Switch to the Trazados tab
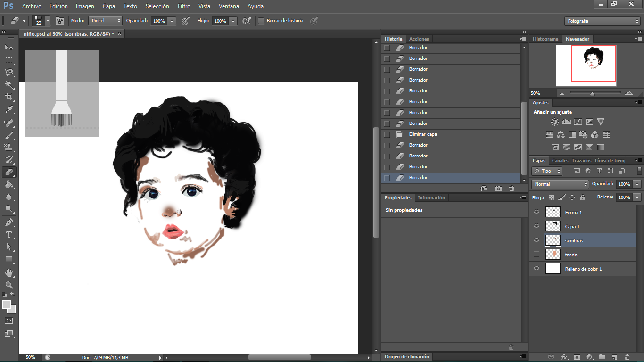Image resolution: width=644 pixels, height=362 pixels. (x=581, y=161)
